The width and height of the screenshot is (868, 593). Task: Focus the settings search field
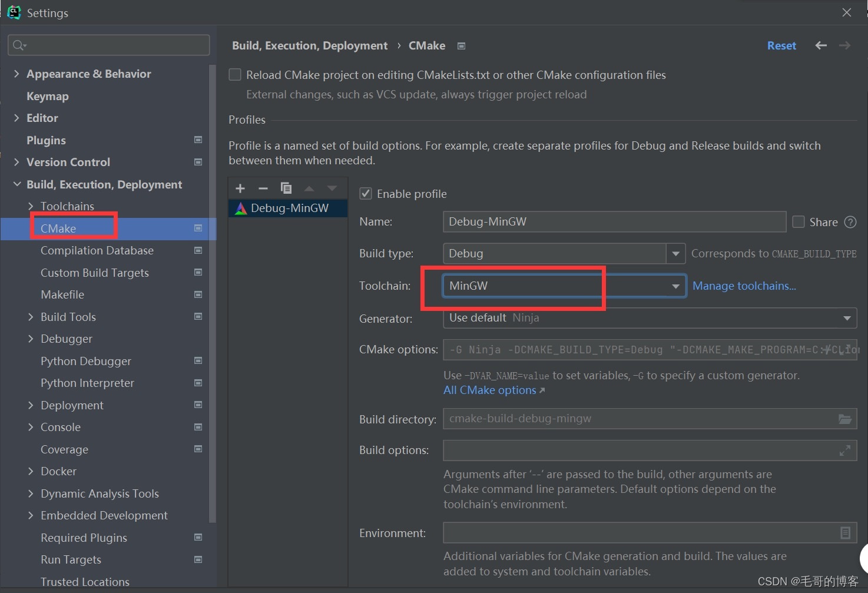pyautogui.click(x=109, y=45)
